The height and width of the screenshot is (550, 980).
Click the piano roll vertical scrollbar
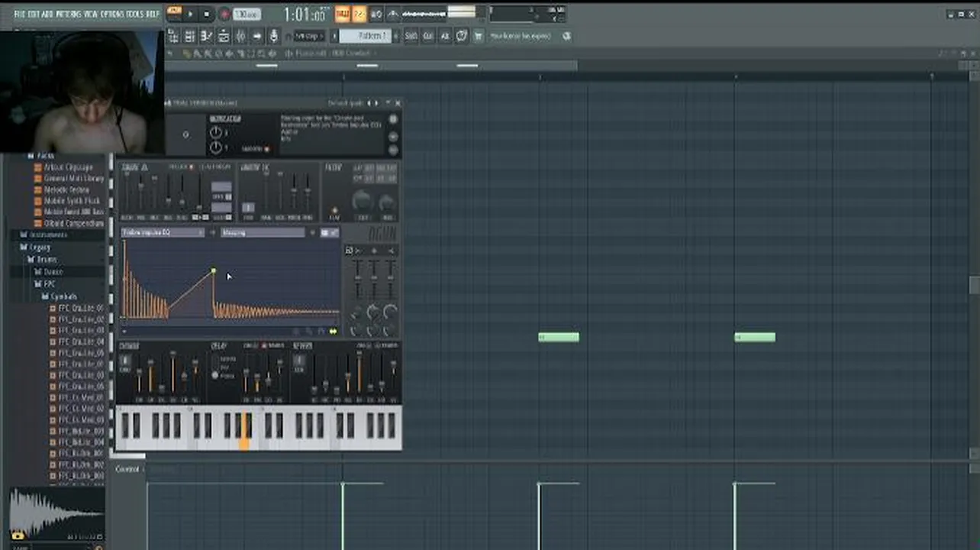pos(974,284)
